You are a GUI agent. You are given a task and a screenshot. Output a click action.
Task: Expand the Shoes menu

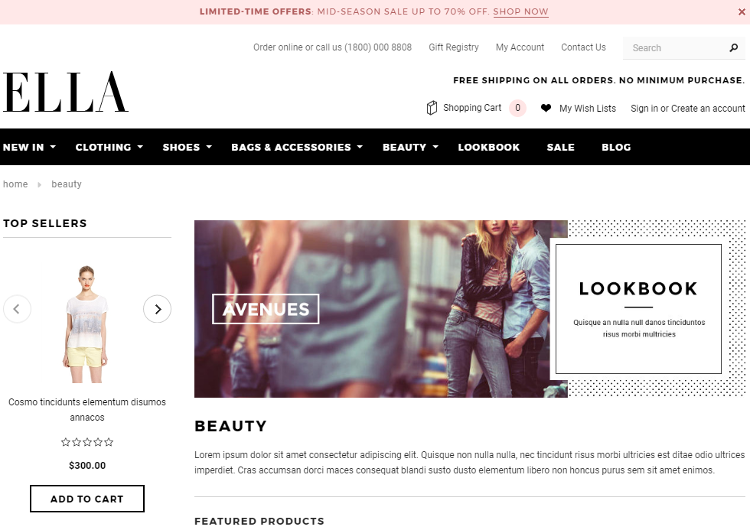187,147
